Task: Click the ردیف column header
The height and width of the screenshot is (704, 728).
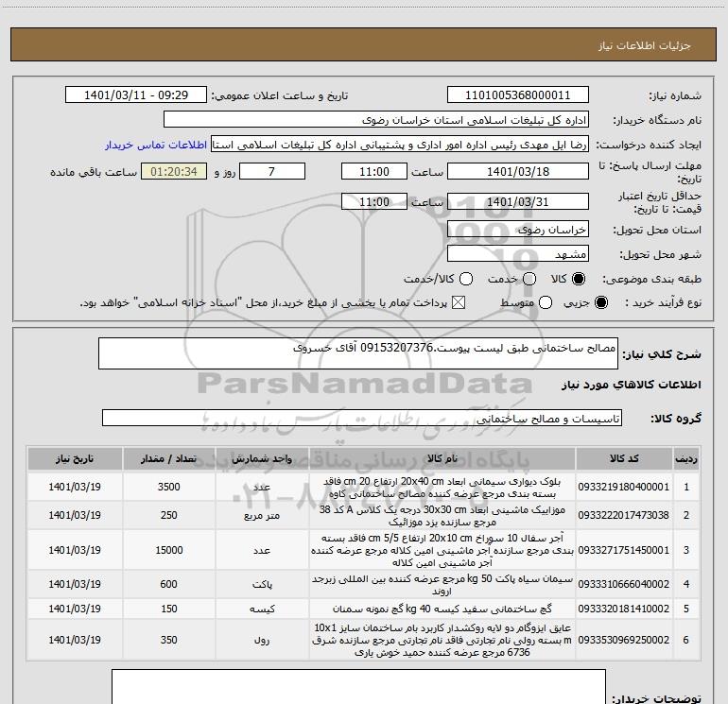Action: tap(686, 459)
